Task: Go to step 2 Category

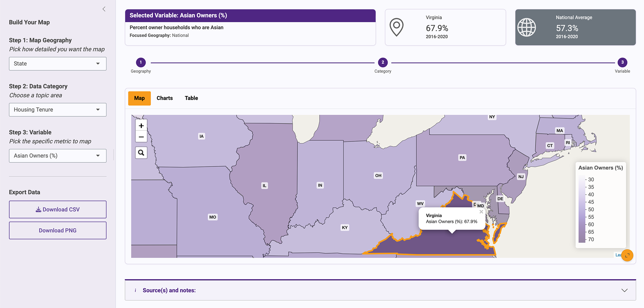Action: click(383, 62)
